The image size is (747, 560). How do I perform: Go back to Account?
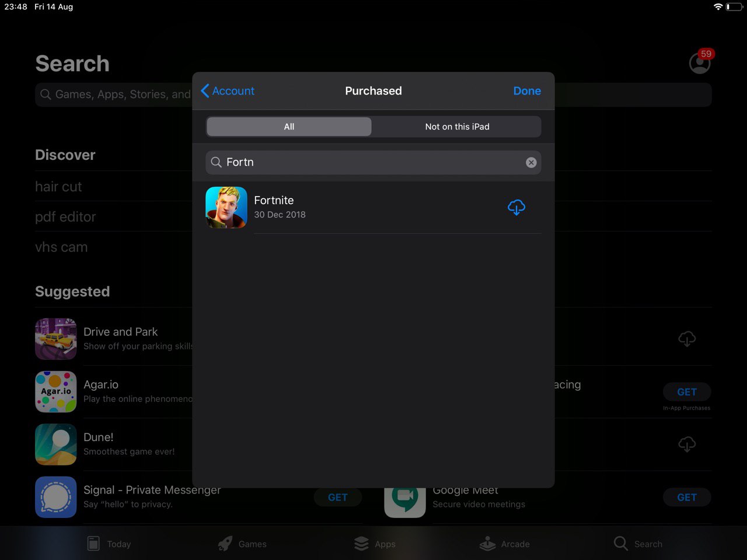click(x=228, y=91)
